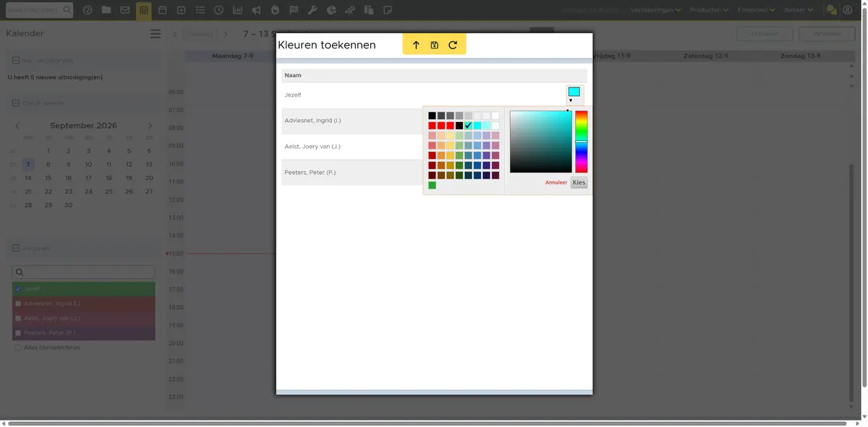Expand the Verzekeringen menu dropdown
The width and height of the screenshot is (868, 427).
(655, 10)
